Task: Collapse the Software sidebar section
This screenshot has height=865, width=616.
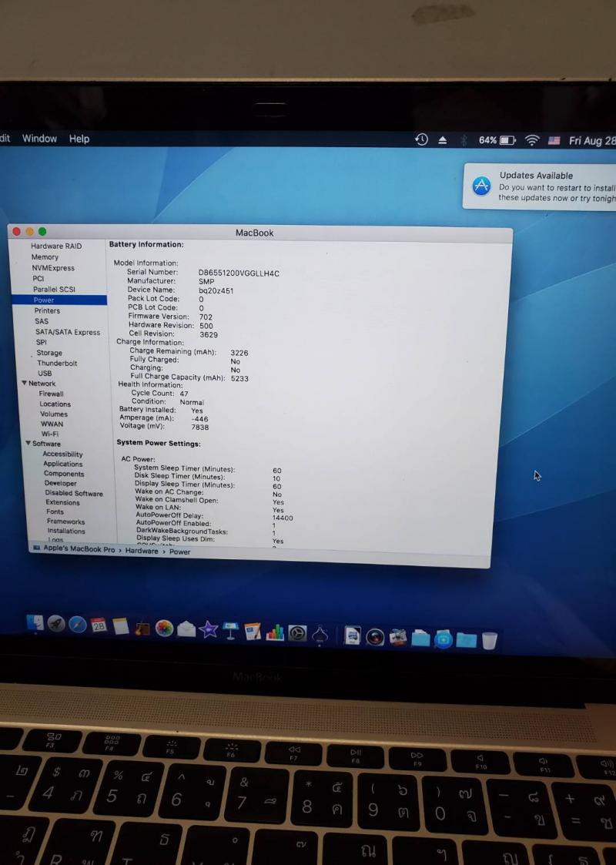Action: [28, 443]
